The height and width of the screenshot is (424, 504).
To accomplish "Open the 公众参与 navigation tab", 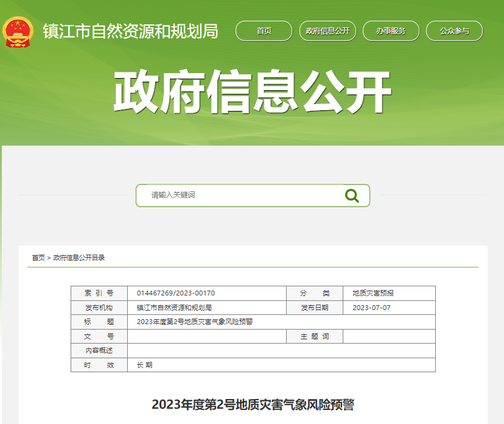I will [x=454, y=31].
